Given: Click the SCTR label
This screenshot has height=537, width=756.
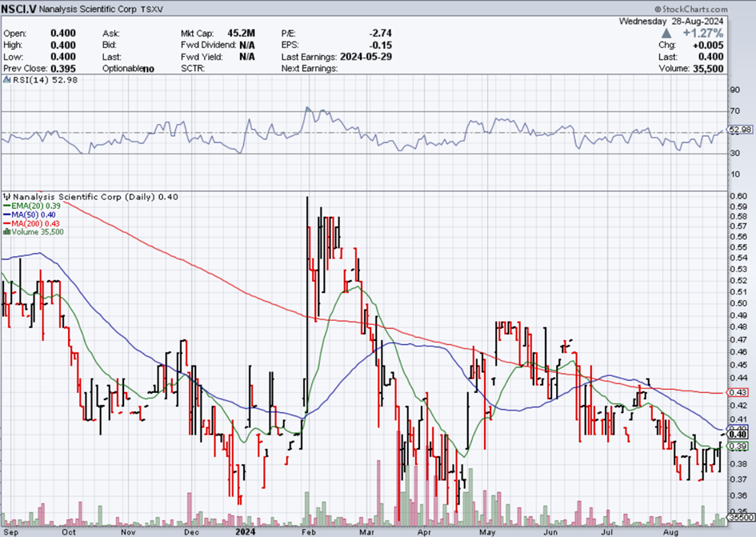Looking at the screenshot, I should pos(193,69).
